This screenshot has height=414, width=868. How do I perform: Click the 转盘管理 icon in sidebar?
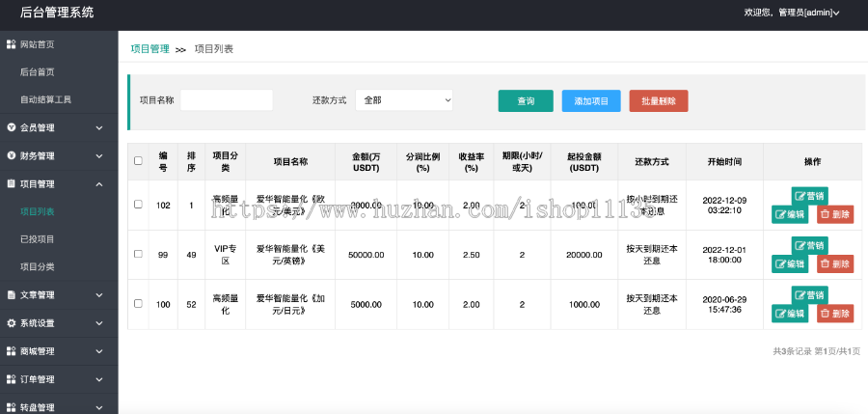11,407
